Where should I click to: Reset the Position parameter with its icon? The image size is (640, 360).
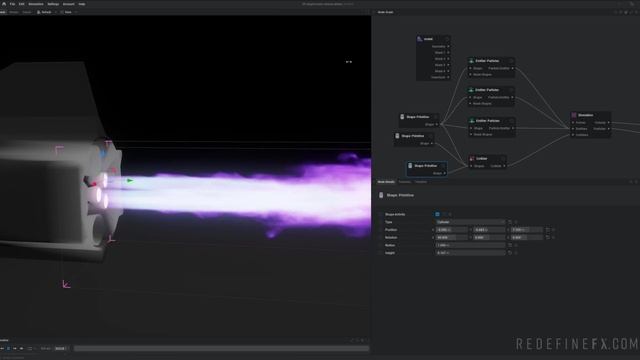(x=548, y=230)
